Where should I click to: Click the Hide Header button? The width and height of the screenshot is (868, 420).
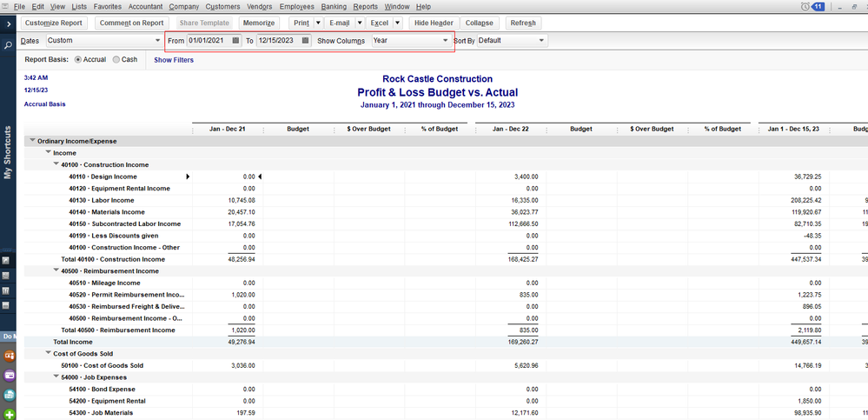[x=434, y=23]
